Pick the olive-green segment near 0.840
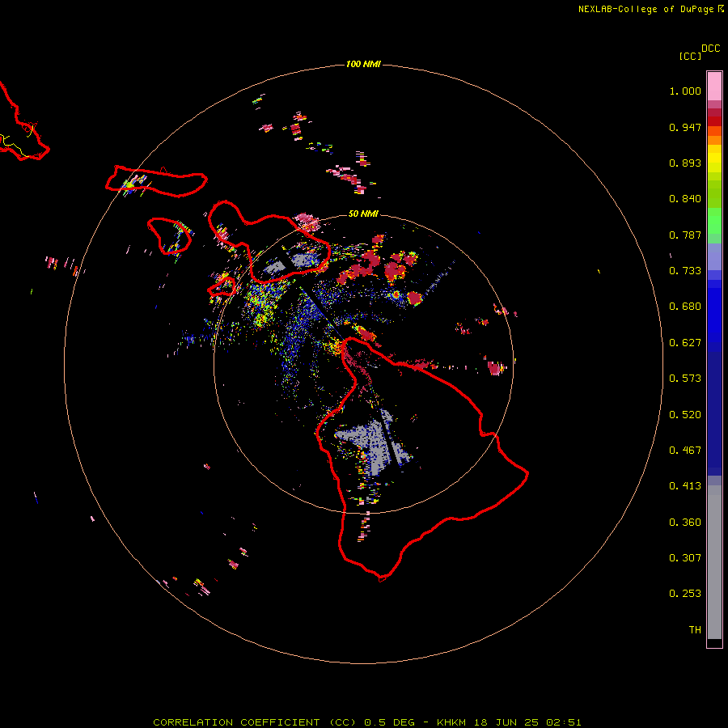 coord(714,194)
